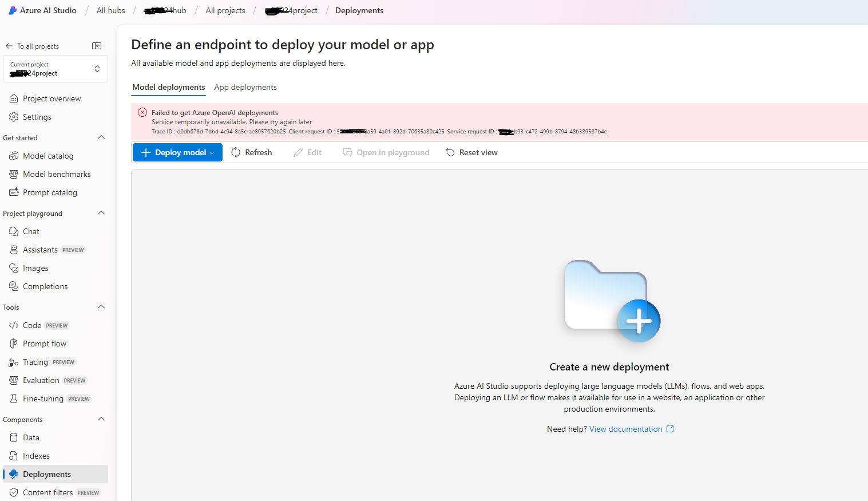Switch to the Model deployments tab
This screenshot has height=501, width=868.
tap(168, 87)
